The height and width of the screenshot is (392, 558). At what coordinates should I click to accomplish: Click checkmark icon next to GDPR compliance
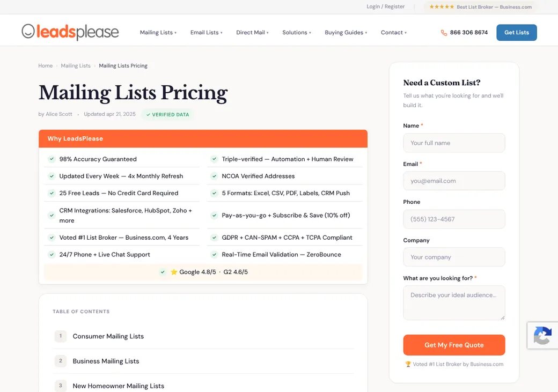coord(214,237)
